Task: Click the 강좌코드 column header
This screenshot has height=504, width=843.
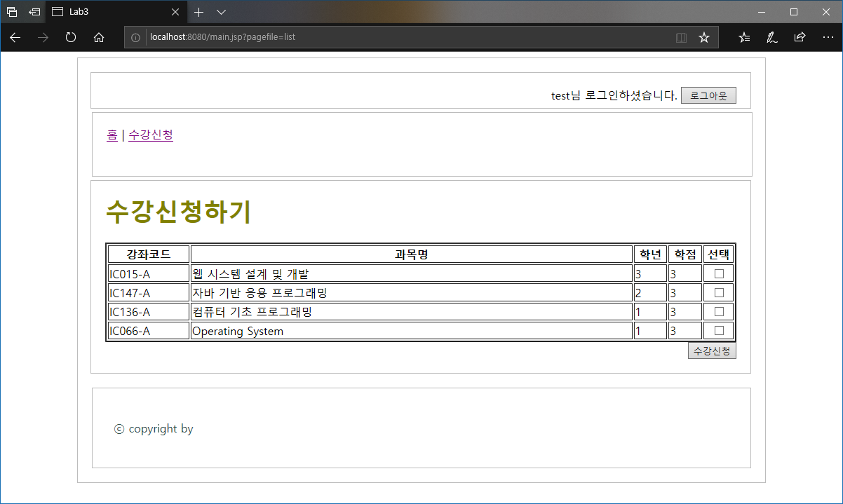Action: click(149, 254)
